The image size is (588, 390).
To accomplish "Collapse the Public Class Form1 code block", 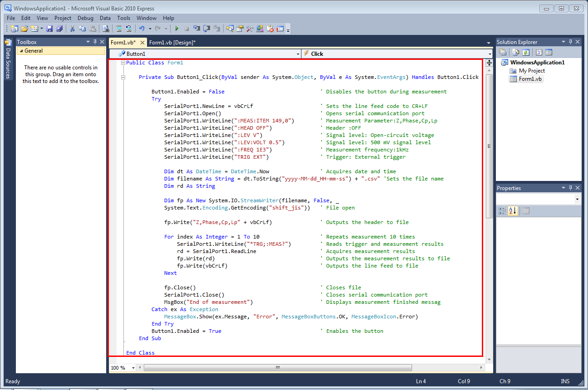I will click(123, 63).
